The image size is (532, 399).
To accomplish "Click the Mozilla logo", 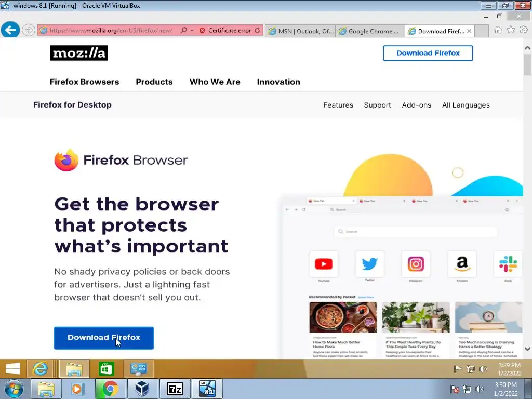I will pos(79,53).
